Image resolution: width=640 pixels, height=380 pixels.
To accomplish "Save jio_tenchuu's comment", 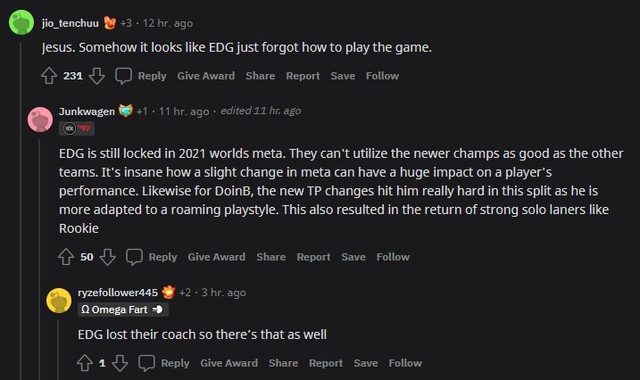I will [343, 76].
